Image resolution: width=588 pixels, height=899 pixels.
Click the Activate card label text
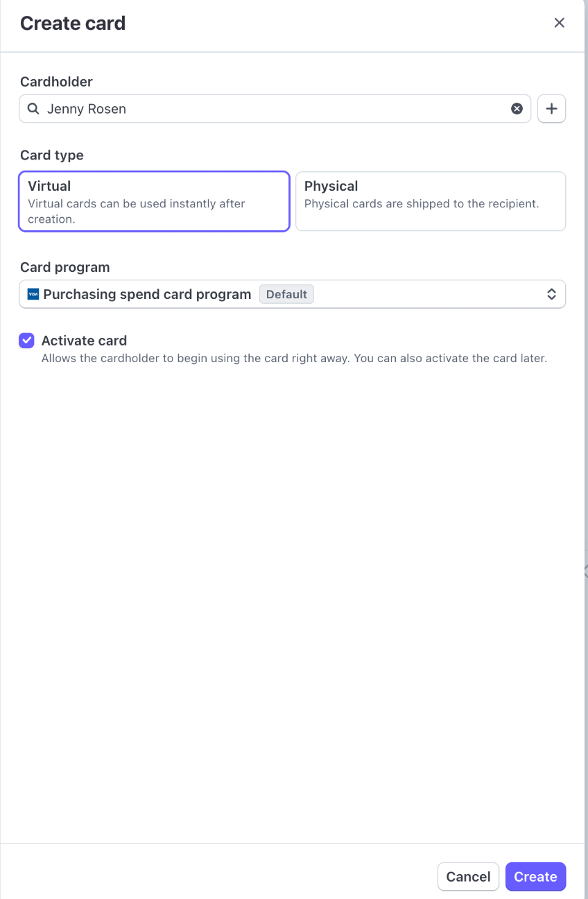coord(84,341)
